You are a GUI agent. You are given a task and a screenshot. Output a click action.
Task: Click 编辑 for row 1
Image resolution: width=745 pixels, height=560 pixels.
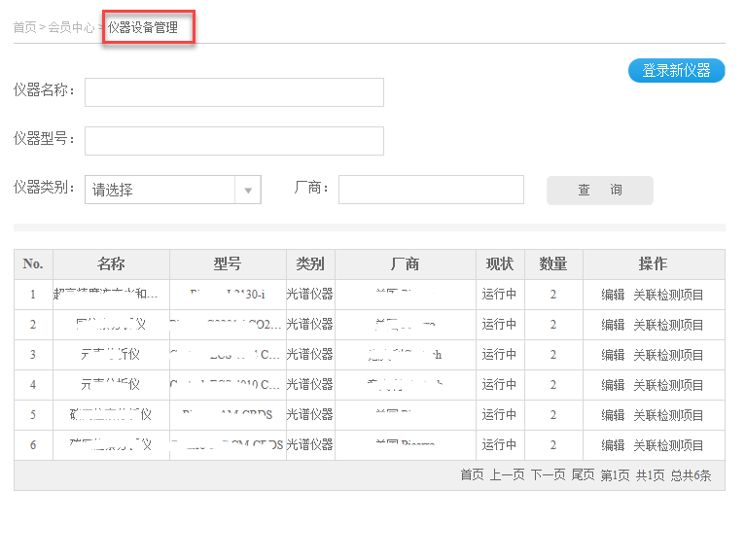[613, 296]
